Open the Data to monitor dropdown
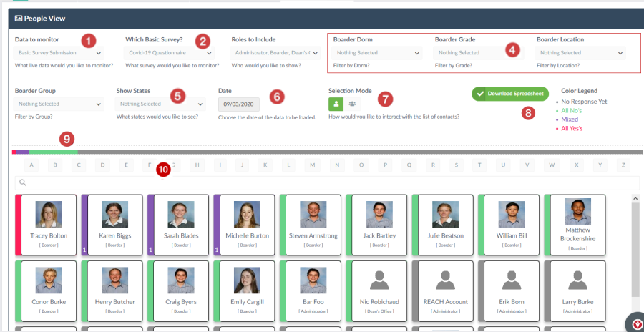Image resolution: width=644 pixels, height=332 pixels. pos(59,53)
